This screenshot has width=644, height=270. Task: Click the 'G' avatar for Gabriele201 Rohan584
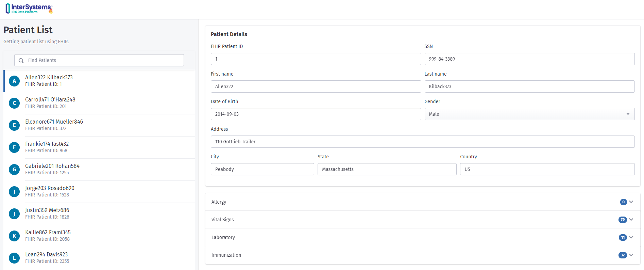pos(14,170)
